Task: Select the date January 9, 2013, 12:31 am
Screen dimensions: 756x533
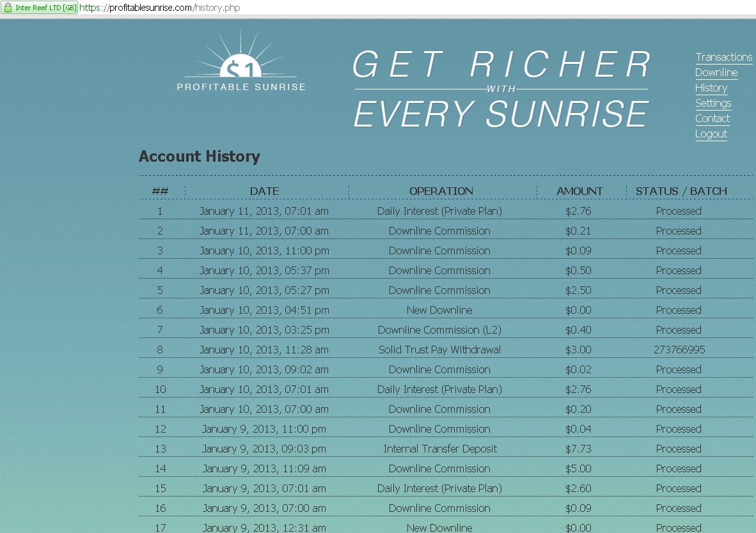Action: point(264,528)
